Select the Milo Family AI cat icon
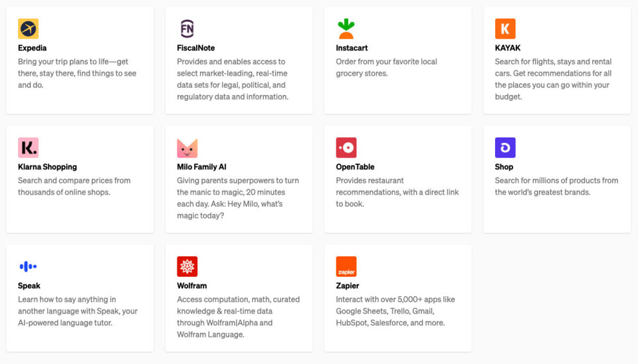638x364 pixels. (x=187, y=148)
